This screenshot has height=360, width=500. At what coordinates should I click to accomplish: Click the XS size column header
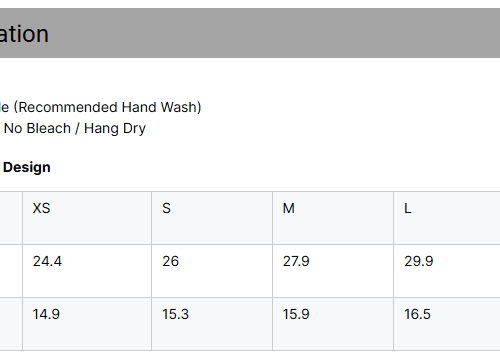tap(87, 218)
